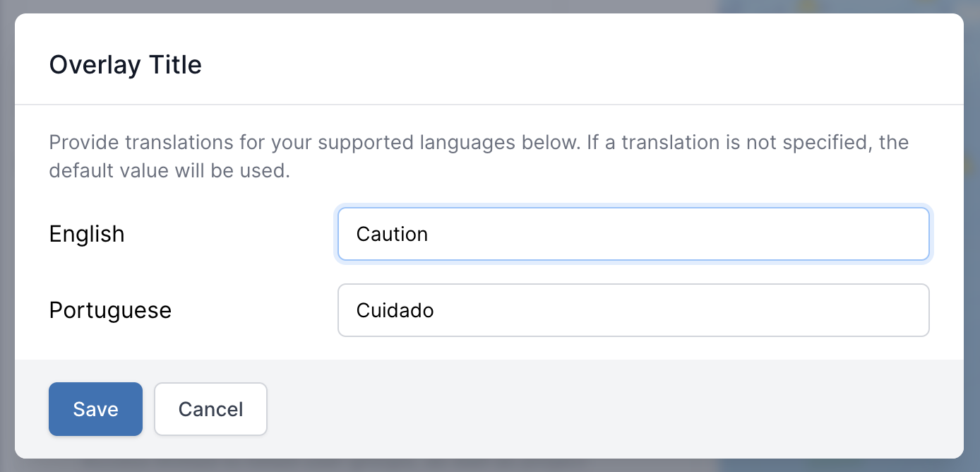Click the Portuguese field label
Image resolution: width=980 pixels, height=472 pixels.
pos(110,310)
